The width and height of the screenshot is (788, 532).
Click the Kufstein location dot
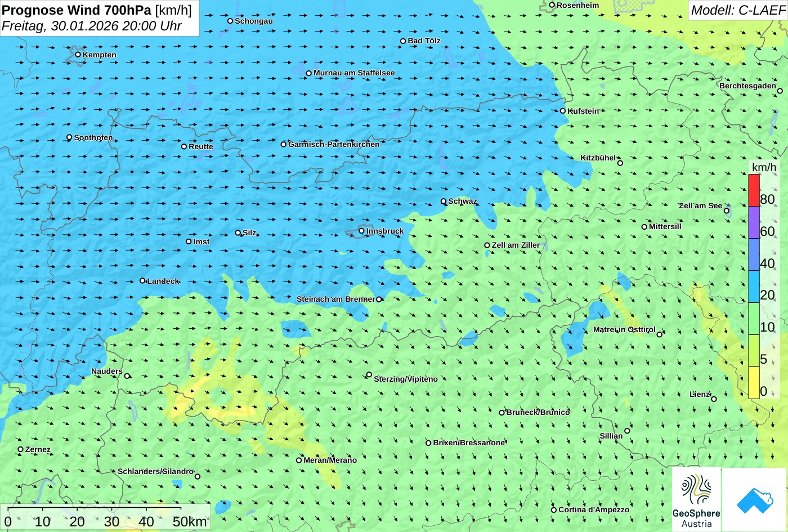(562, 111)
